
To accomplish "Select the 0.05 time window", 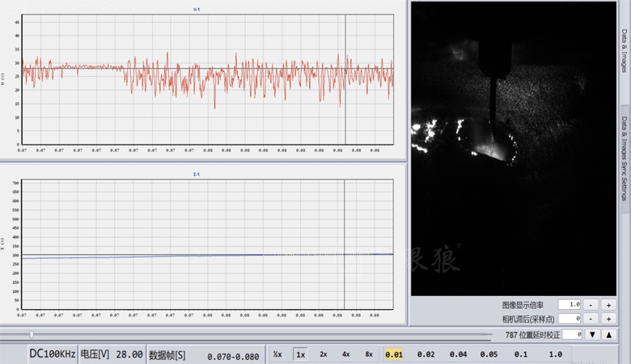I will (x=489, y=354).
